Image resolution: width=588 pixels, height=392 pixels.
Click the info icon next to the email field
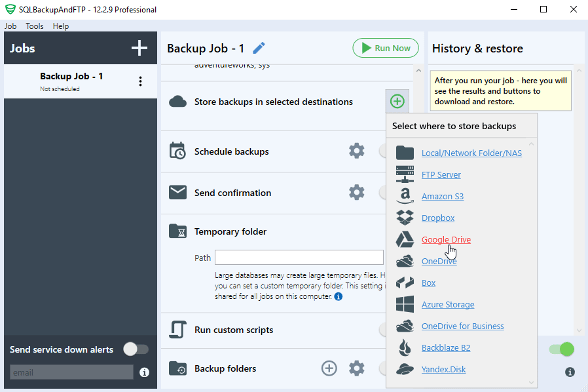(144, 372)
